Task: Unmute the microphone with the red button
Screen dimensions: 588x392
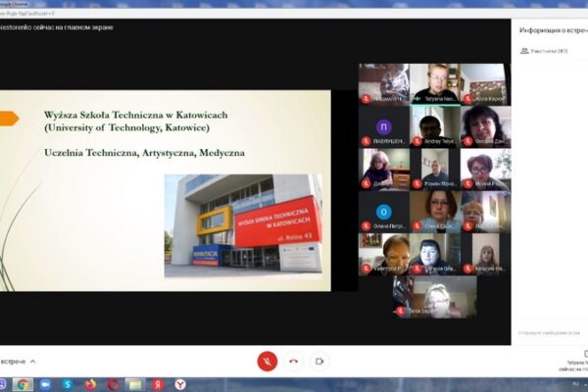Action: click(x=268, y=362)
